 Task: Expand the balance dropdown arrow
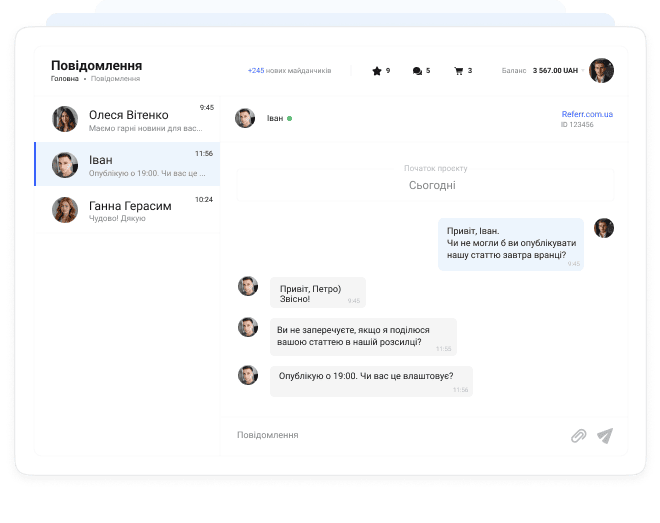point(584,71)
